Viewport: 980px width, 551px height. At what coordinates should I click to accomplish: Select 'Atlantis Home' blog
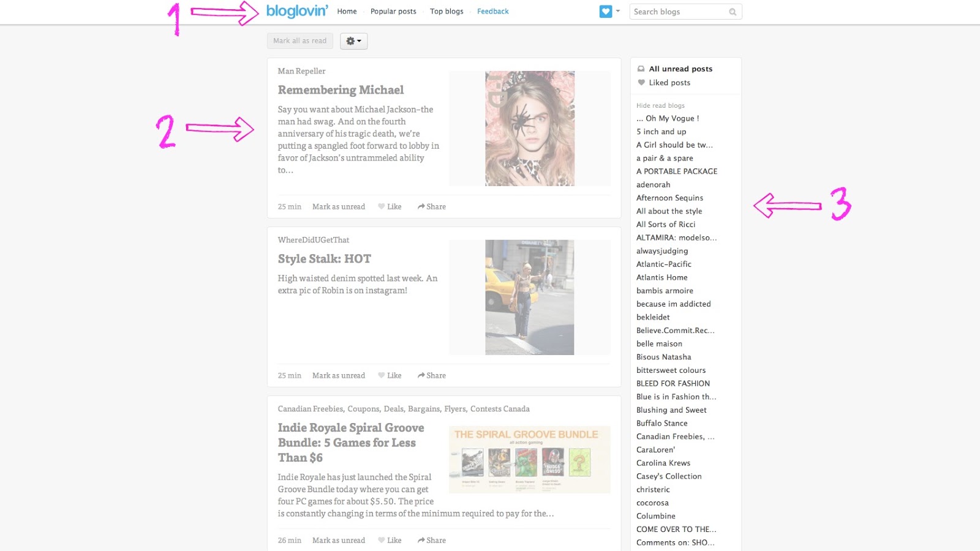pos(662,278)
